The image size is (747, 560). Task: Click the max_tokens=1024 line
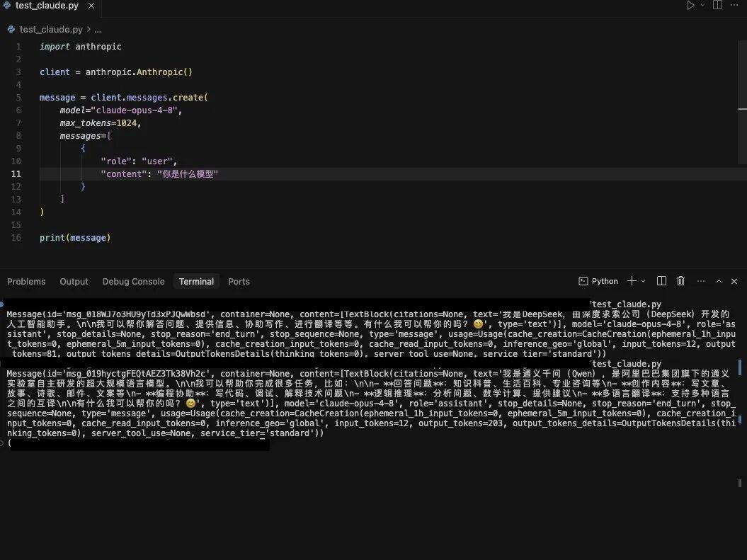coord(101,123)
